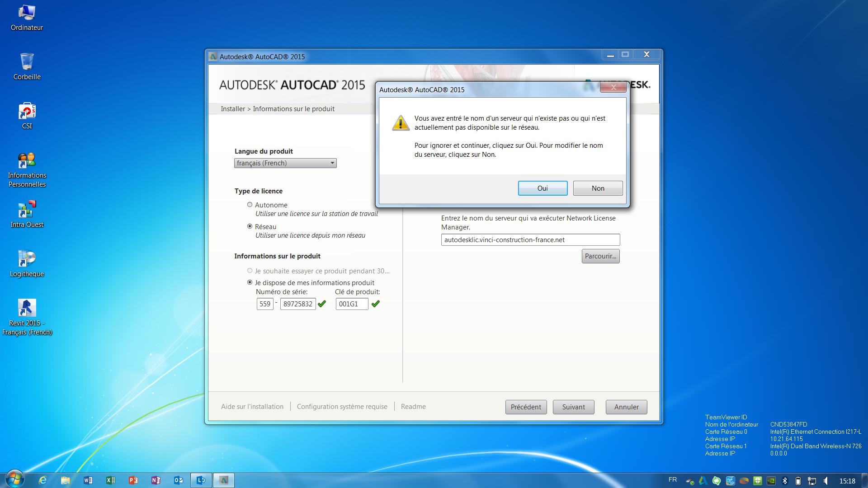Launch Word from the taskbar
This screenshot has height=488, width=868.
(x=88, y=480)
